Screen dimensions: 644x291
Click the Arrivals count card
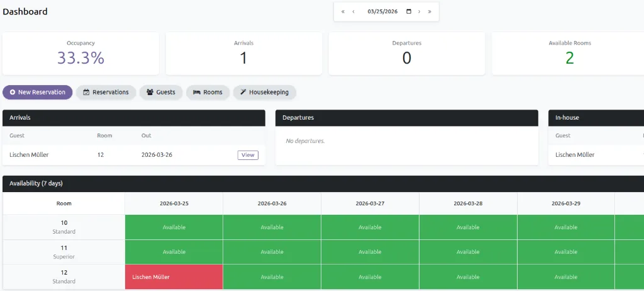[x=243, y=54]
